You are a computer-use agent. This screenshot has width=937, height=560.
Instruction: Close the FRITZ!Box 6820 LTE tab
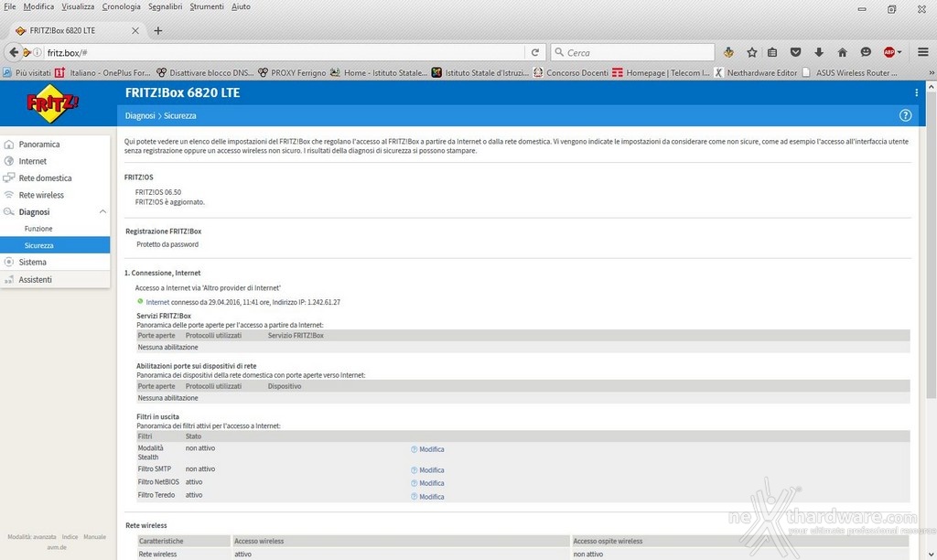(135, 30)
